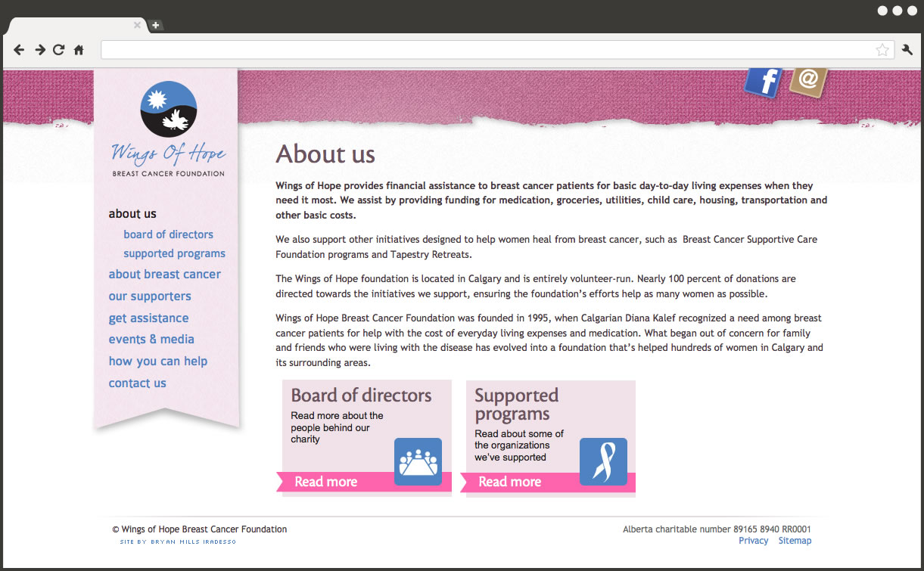Open the browser wrench settings menu
This screenshot has width=924, height=571.
907,50
